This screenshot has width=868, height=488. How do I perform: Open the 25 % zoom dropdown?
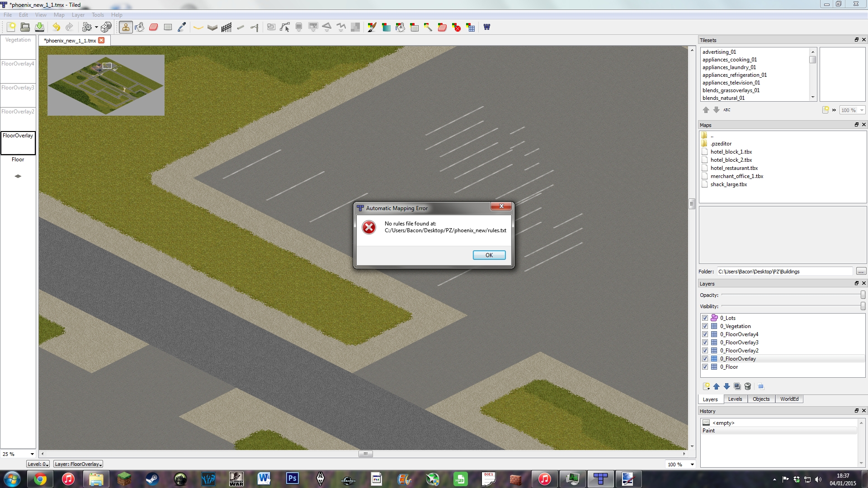coord(32,454)
